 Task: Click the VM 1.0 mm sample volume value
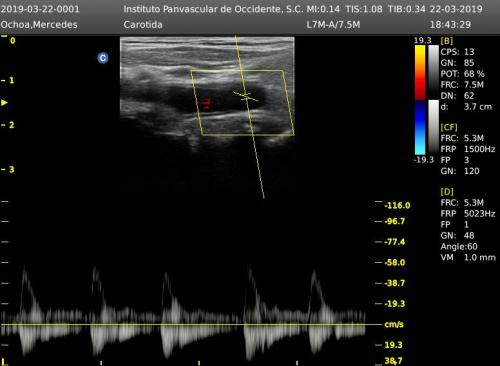point(468,258)
